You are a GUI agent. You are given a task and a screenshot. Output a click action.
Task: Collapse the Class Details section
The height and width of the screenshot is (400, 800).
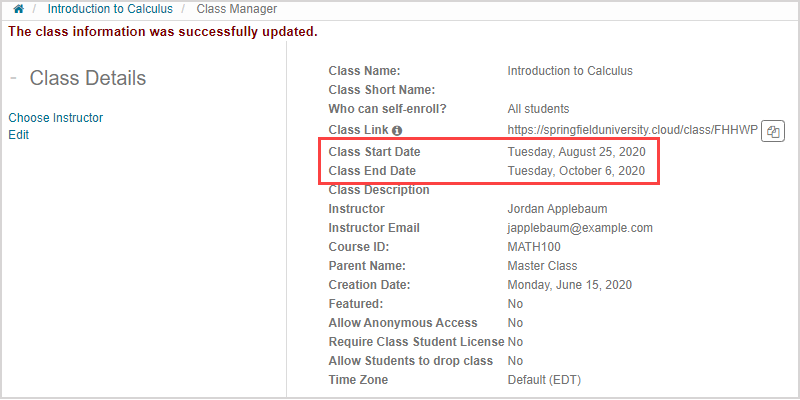pos(14,79)
